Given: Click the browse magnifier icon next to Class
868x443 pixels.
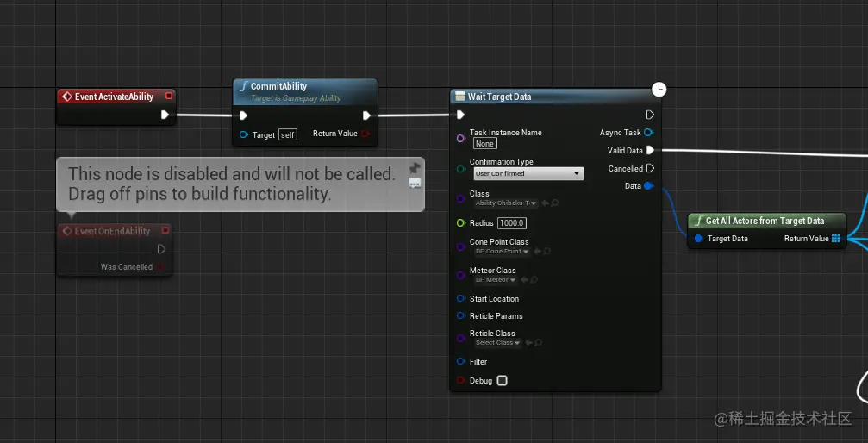Looking at the screenshot, I should [554, 203].
